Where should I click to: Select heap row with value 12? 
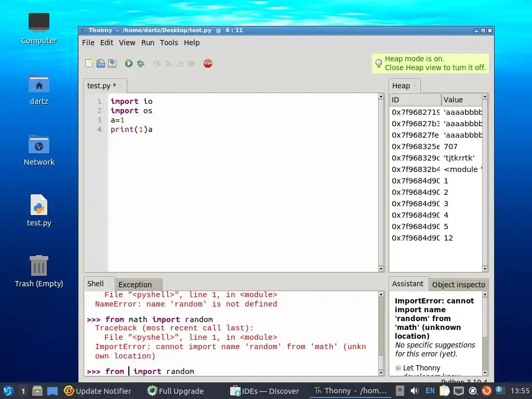[x=436, y=238]
